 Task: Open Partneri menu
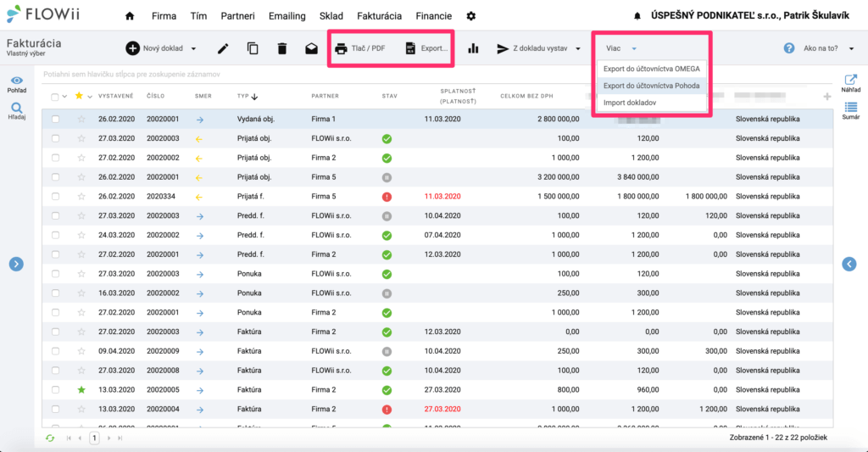pos(237,16)
